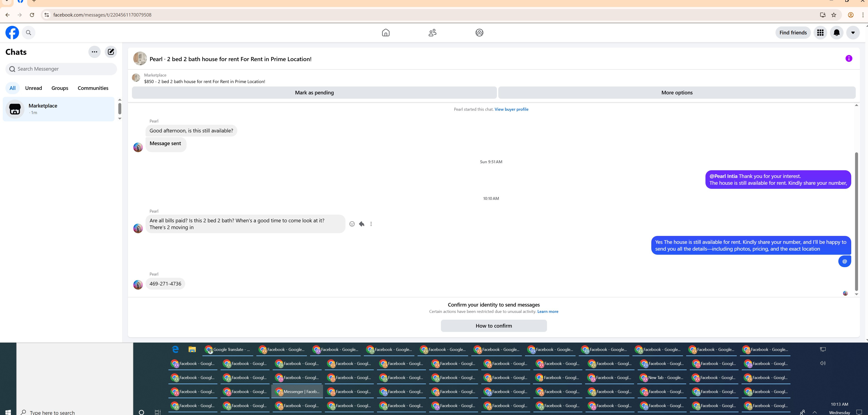Screen dimensions: 868x415
Task: Click the conversation vertical scrollbar
Action: [856, 221]
